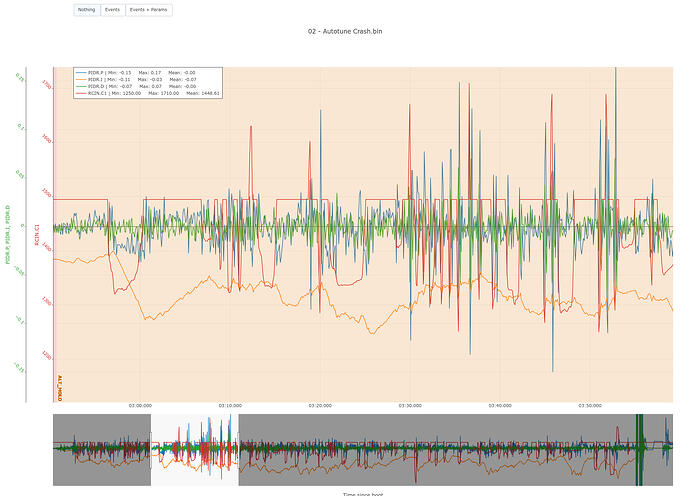Click the green PIDR.P, PIDR.I, PIDR.D axis title
The height and width of the screenshot is (496, 690).
[x=7, y=234]
